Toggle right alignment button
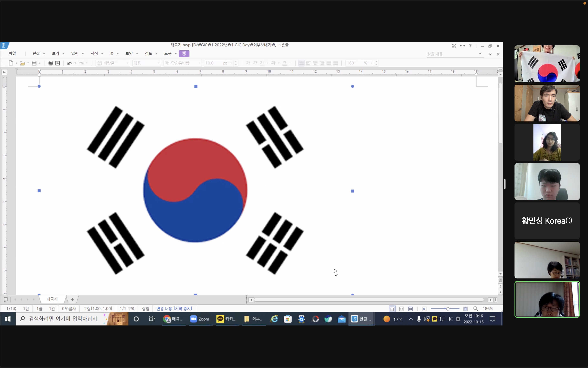This screenshot has height=368, width=588. (x=322, y=63)
